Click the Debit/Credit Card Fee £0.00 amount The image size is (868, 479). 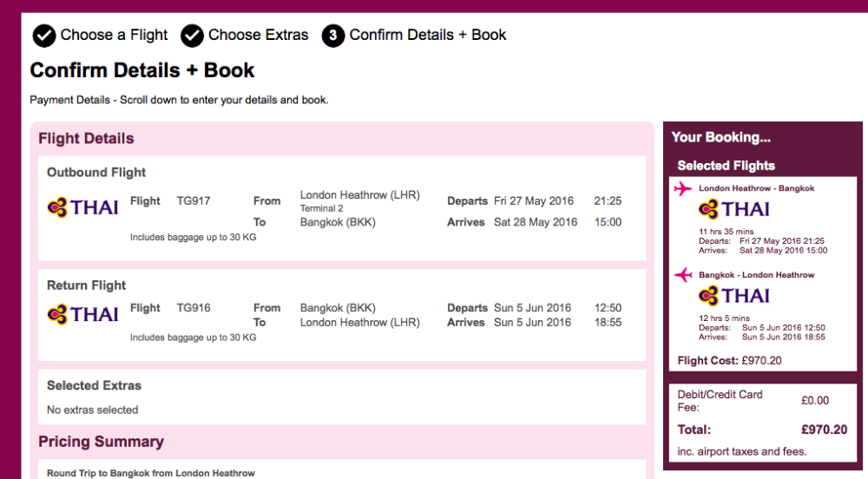[x=815, y=400]
